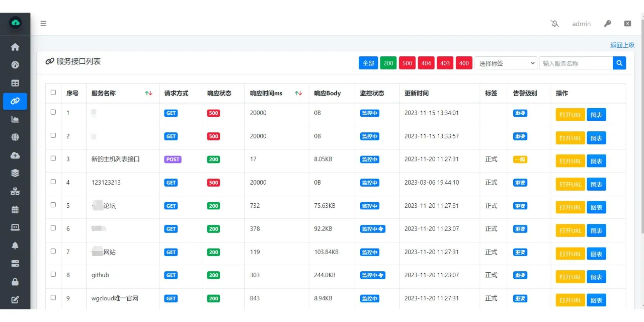Open the cloud upload sidebar icon
The height and width of the screenshot is (322, 644).
click(x=15, y=155)
